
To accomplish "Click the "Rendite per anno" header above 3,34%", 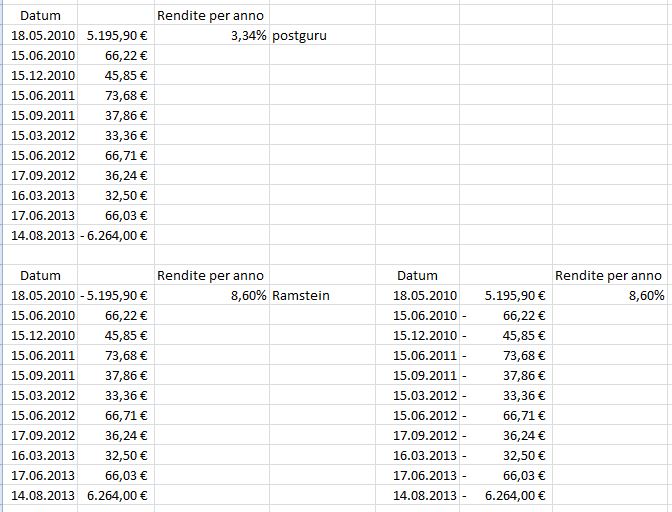I will (211, 16).
